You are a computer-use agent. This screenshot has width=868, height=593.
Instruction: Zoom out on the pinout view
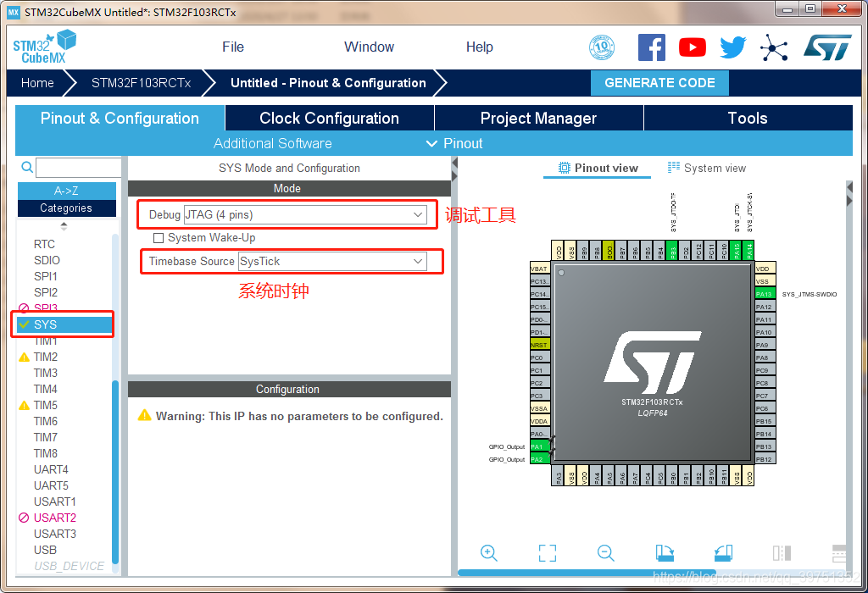coord(605,552)
